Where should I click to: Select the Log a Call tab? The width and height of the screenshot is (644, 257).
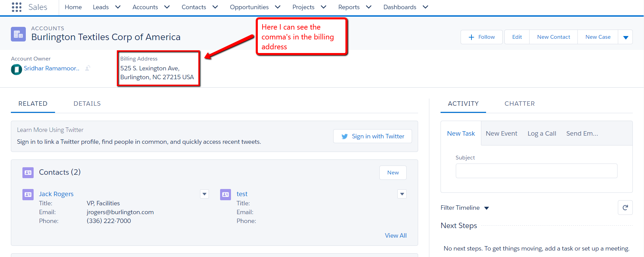(x=542, y=134)
